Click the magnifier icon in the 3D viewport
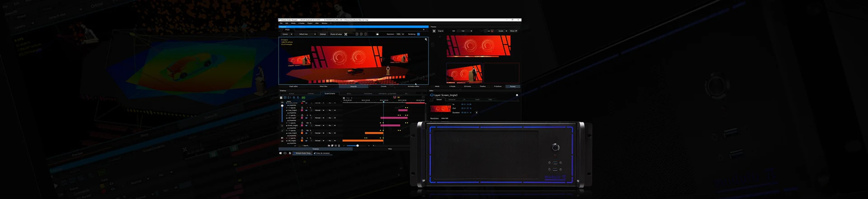This screenshot has width=868, height=199. tap(426, 39)
